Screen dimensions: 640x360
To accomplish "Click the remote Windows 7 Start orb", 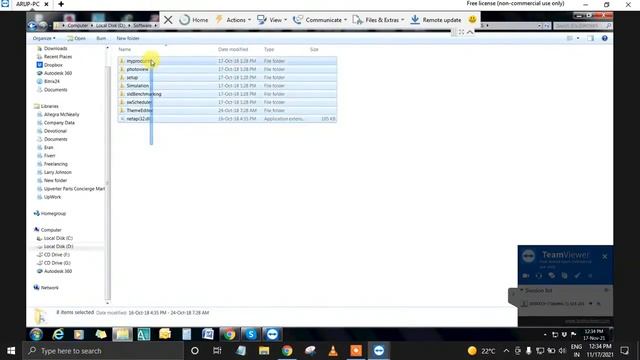I will point(36,334).
